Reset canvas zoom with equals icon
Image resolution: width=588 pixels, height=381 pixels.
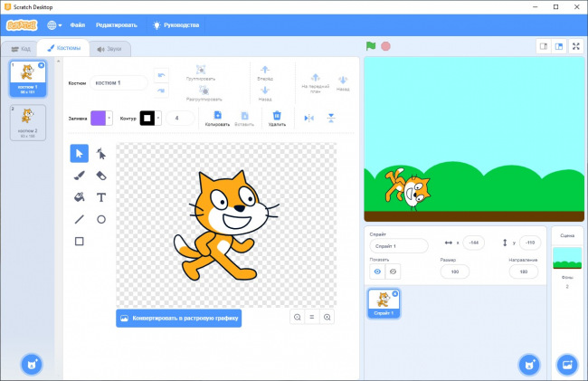(x=312, y=318)
